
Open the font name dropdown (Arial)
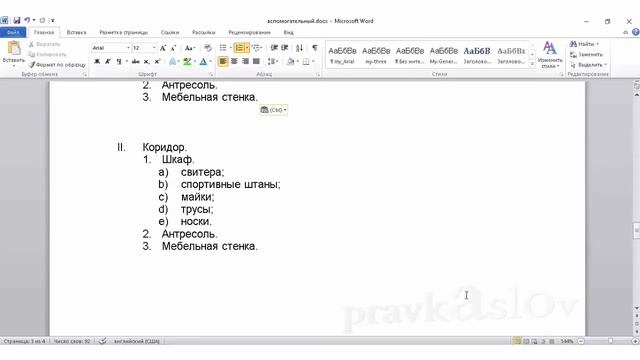click(x=128, y=48)
